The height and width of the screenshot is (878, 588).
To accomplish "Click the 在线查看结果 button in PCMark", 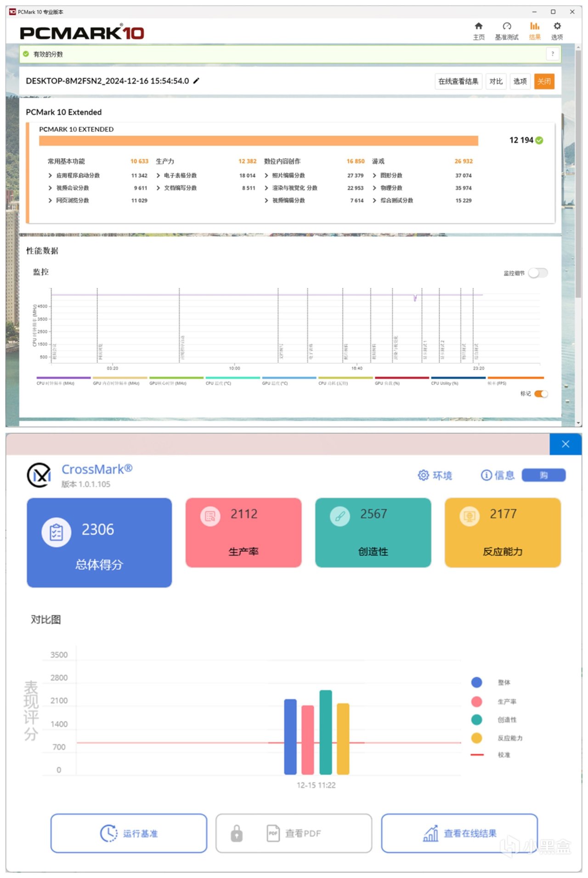I will tap(458, 81).
